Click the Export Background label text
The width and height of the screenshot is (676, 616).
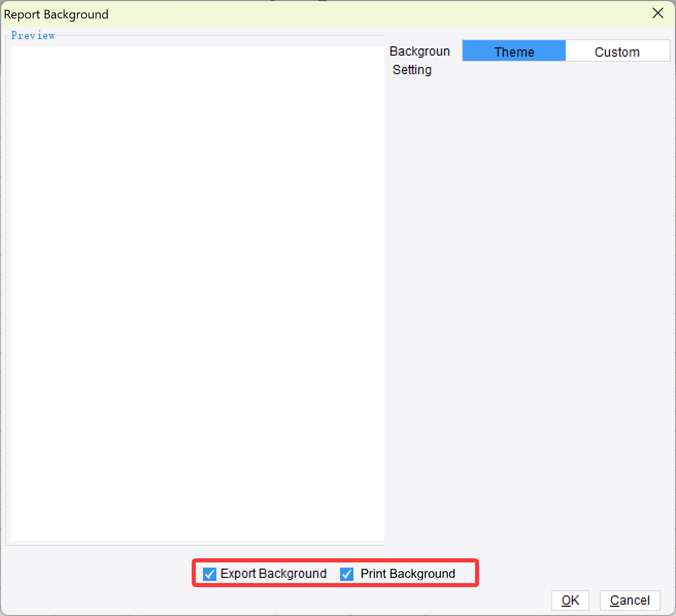(x=274, y=573)
